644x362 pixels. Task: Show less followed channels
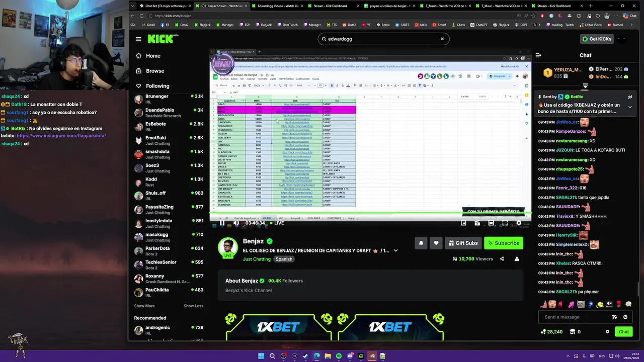click(193, 306)
